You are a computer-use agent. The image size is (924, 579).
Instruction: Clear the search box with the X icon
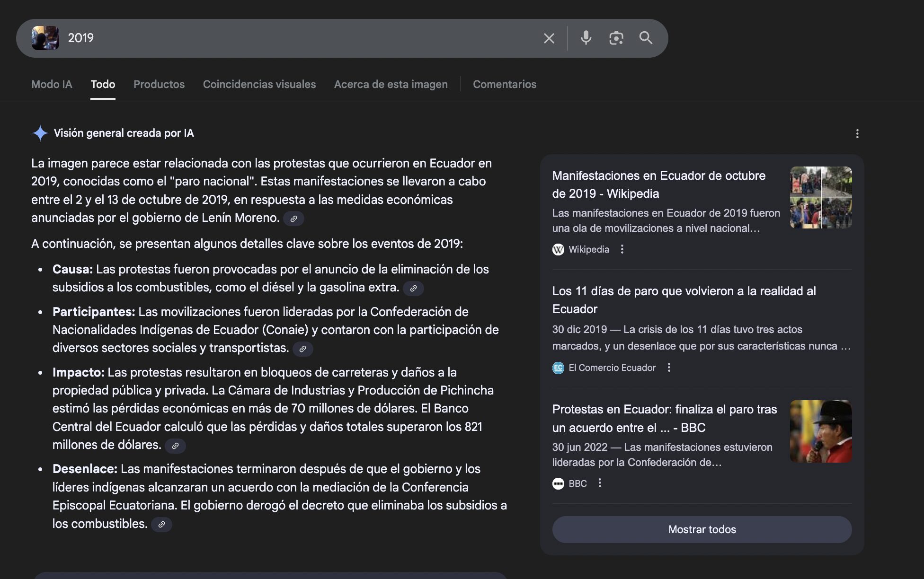[549, 38]
